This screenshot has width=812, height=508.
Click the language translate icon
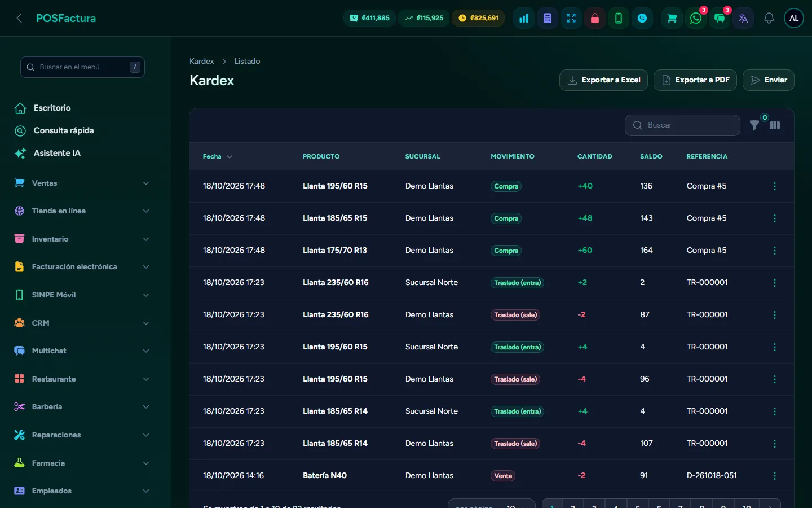tap(743, 18)
